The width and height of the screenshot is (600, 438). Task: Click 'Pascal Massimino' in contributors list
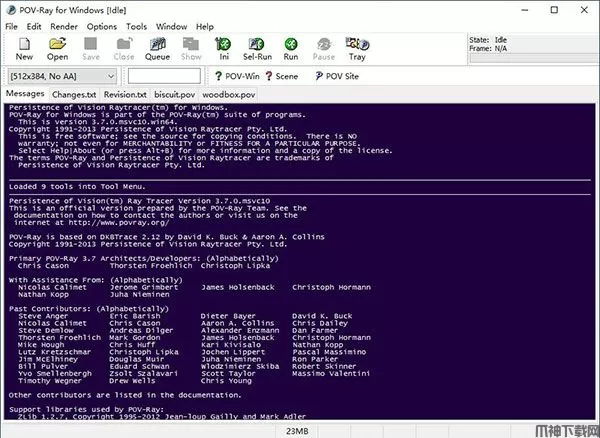pyautogui.click(x=329, y=352)
